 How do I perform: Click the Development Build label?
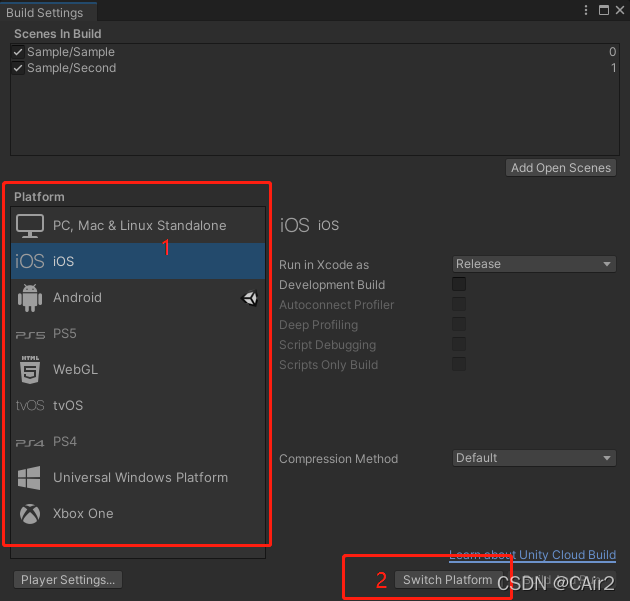(332, 285)
